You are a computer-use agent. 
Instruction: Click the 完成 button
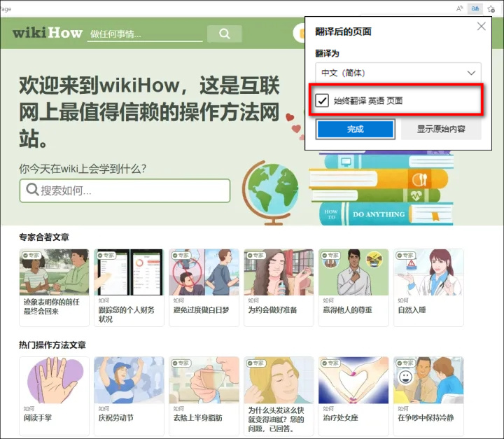pyautogui.click(x=355, y=130)
